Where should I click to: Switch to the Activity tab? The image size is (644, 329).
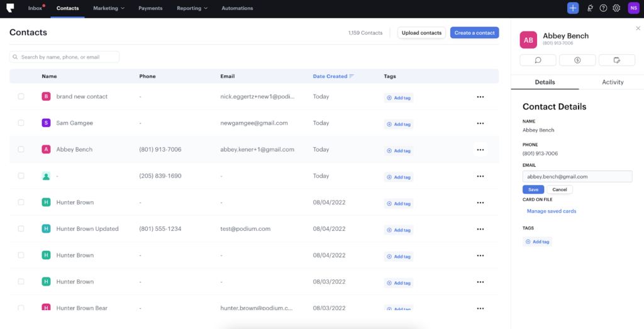(612, 82)
